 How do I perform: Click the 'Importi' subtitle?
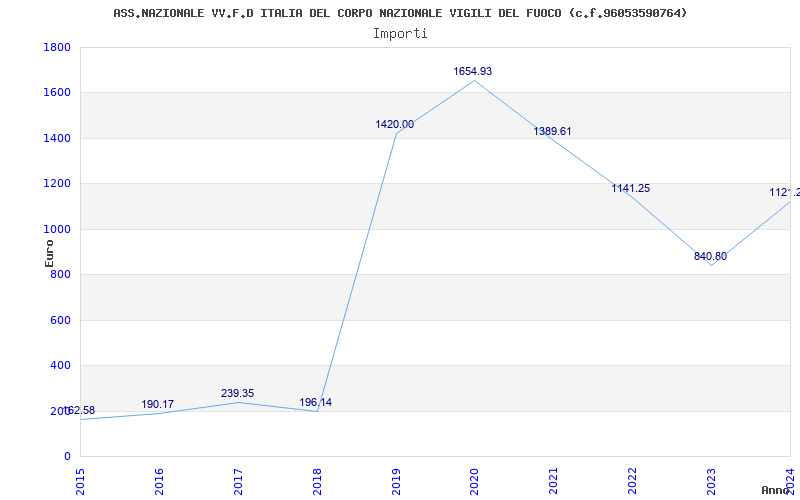click(x=400, y=34)
